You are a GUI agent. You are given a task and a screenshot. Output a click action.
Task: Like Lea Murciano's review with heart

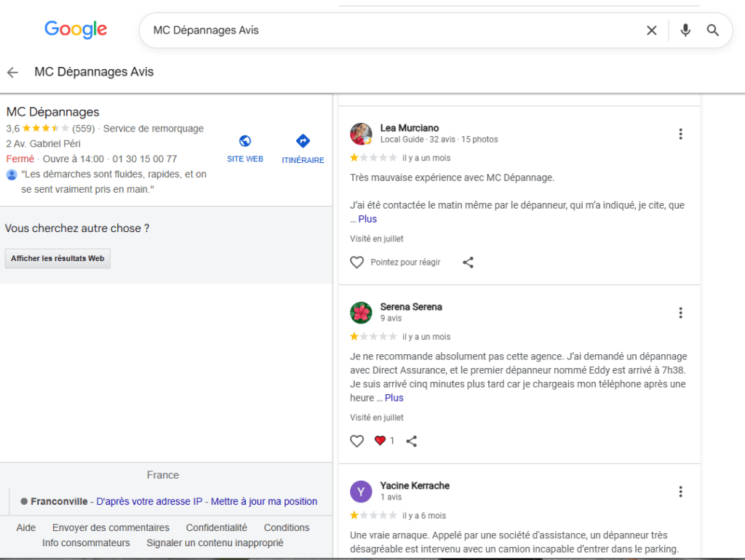tap(356, 263)
